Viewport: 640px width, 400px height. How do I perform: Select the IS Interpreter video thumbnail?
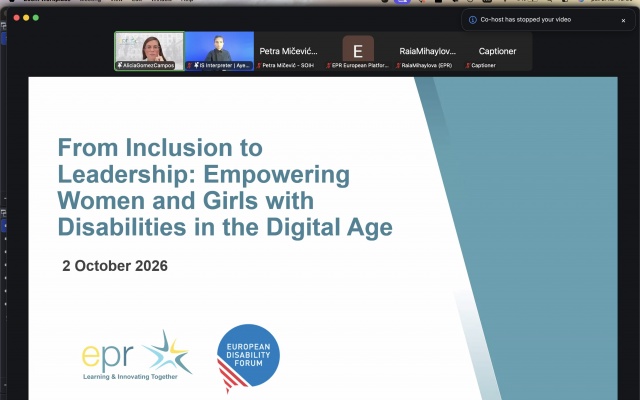219,51
